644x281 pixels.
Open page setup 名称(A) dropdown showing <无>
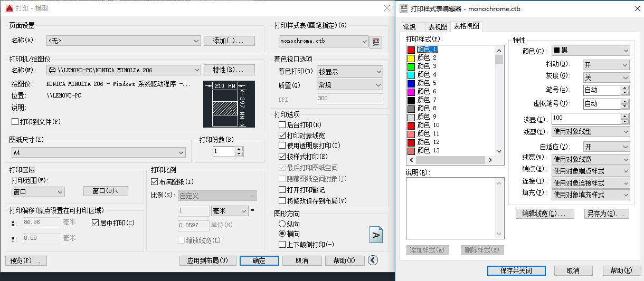coord(124,40)
